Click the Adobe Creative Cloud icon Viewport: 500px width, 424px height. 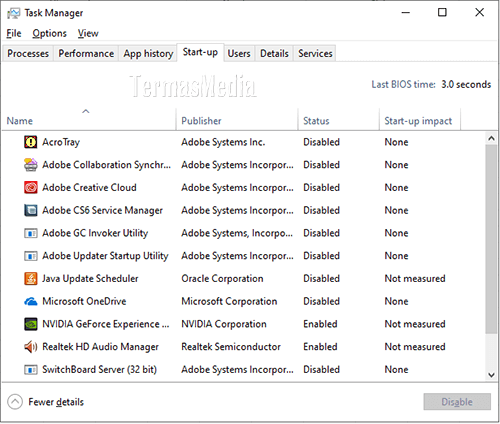pyautogui.click(x=31, y=187)
